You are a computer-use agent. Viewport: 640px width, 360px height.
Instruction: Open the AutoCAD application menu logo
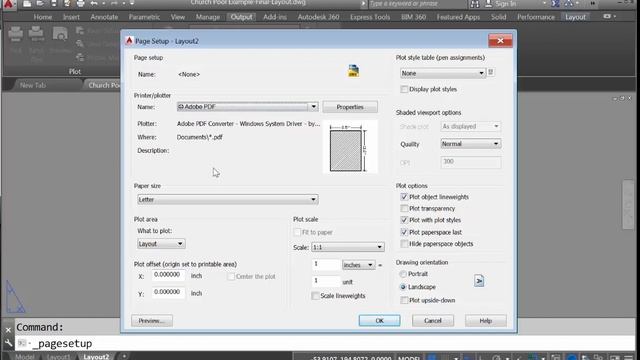pyautogui.click(x=8, y=4)
